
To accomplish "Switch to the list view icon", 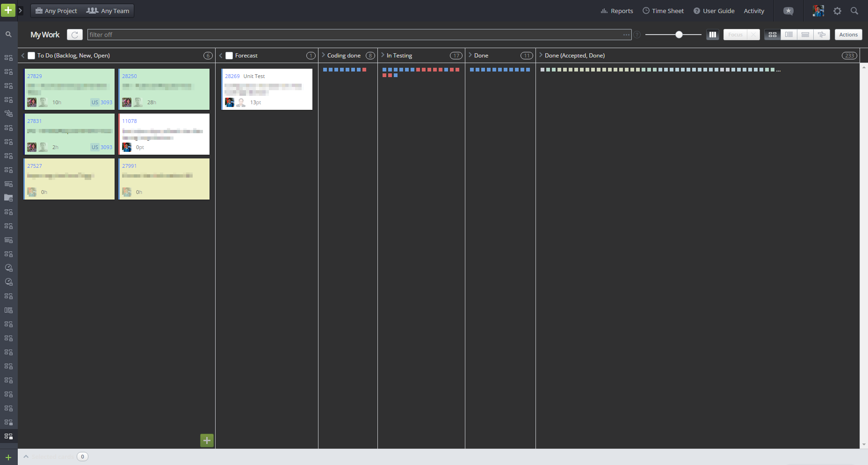I will [805, 35].
